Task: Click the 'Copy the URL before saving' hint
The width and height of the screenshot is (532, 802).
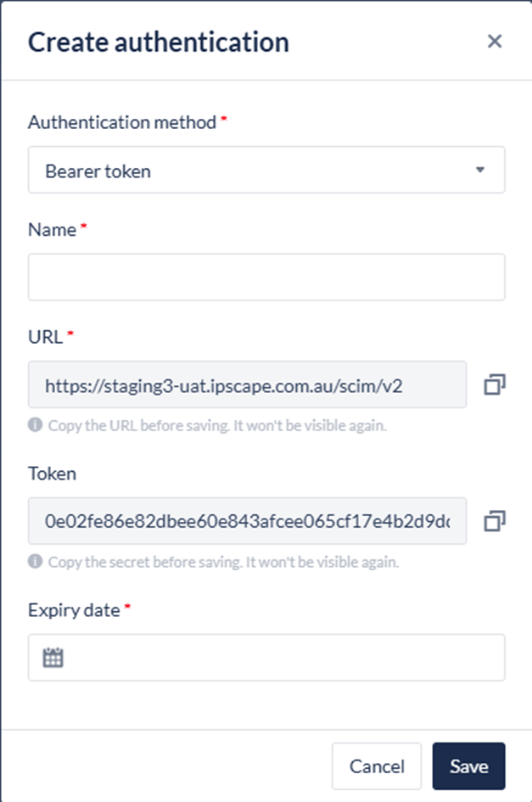Action: (217, 426)
